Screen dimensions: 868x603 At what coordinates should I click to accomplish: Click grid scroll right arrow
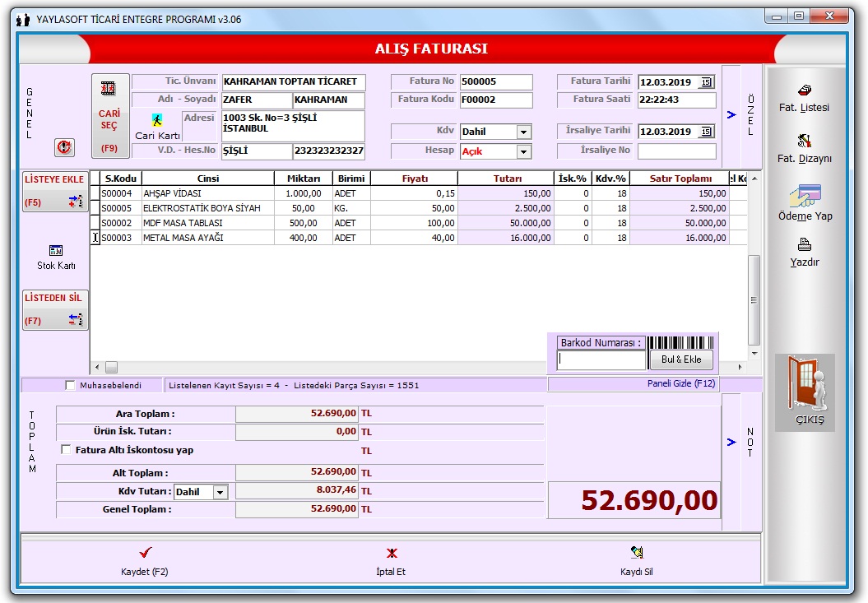click(x=740, y=367)
